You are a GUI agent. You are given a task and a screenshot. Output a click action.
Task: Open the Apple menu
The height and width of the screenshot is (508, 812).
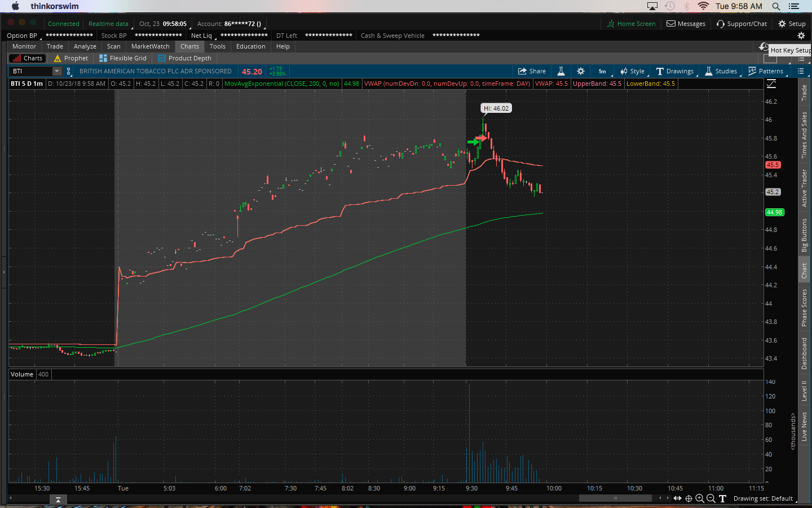pos(15,6)
